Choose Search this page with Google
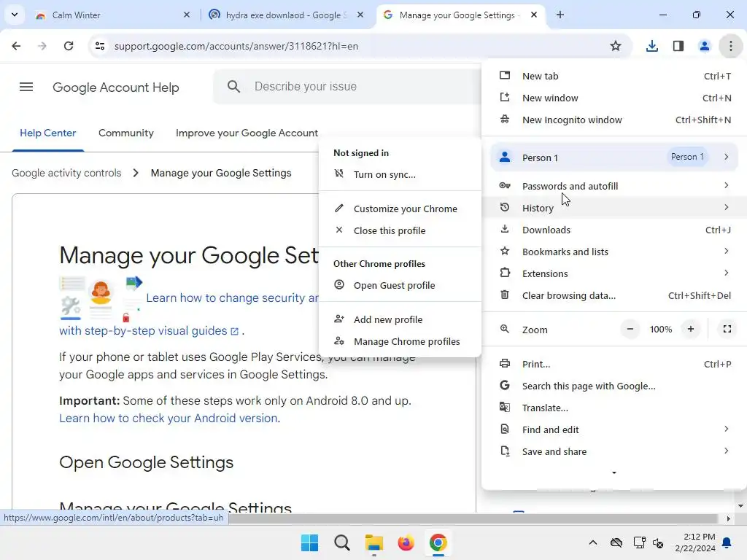 [614, 386]
